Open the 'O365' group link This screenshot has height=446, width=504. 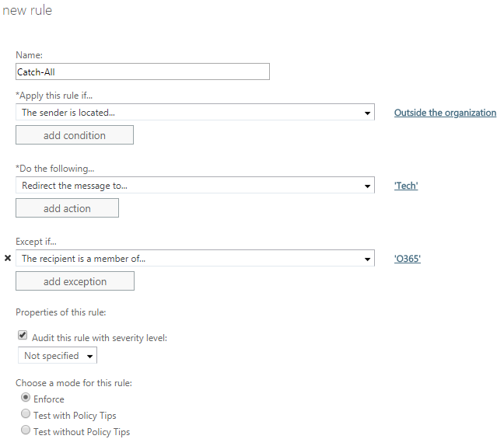408,259
